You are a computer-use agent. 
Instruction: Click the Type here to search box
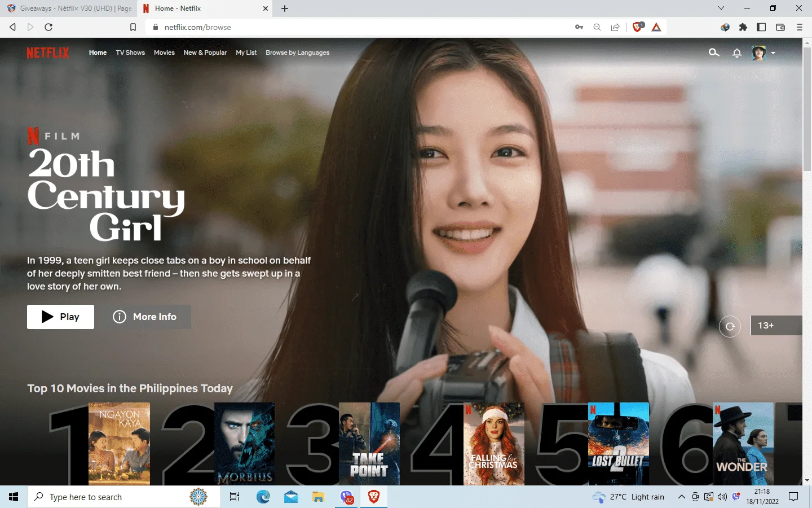123,497
